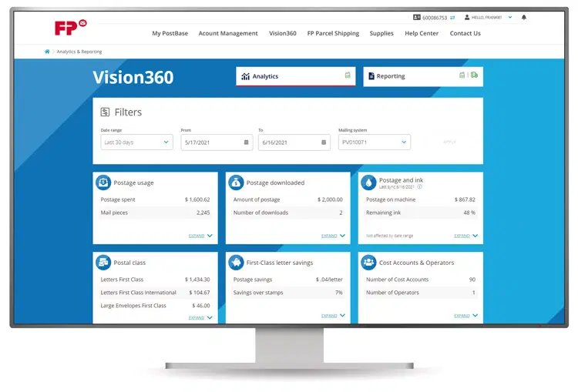The image size is (578, 392).
Task: Open the Help Center menu
Action: coord(422,33)
